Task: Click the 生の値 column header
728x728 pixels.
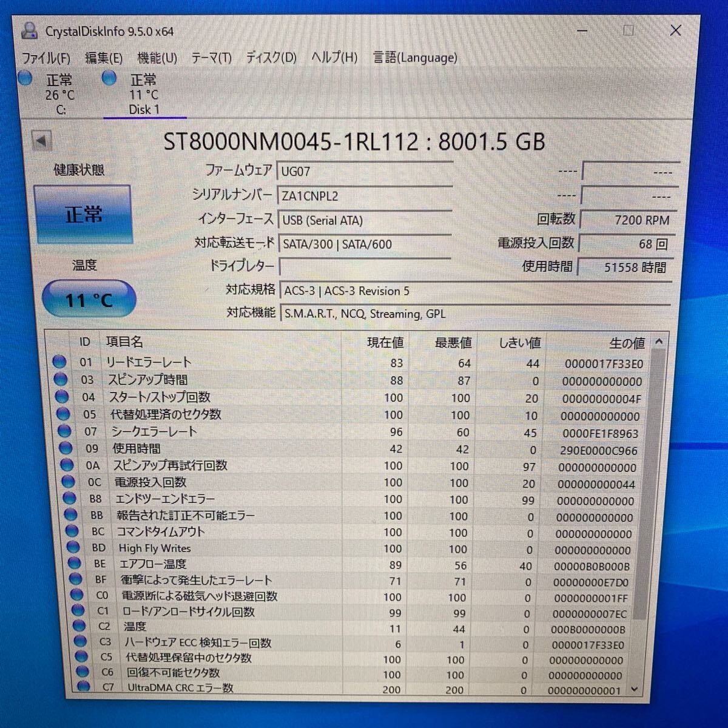Action: [627, 344]
